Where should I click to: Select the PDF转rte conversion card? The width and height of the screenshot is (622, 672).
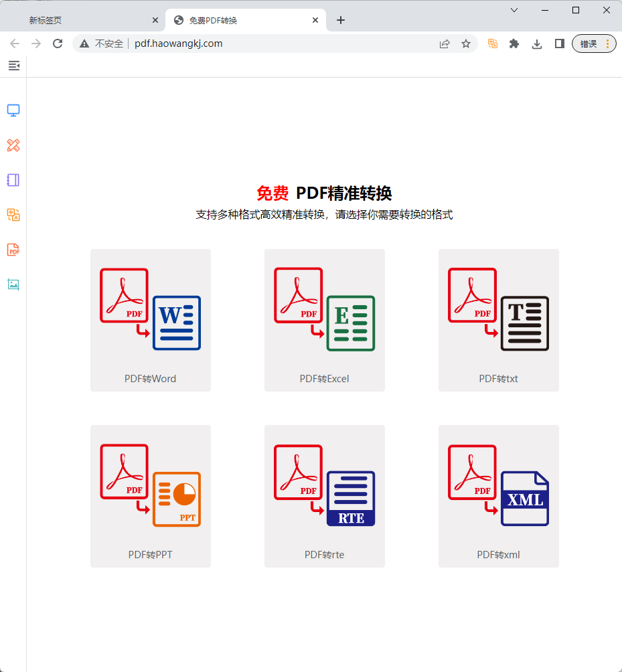(x=325, y=496)
